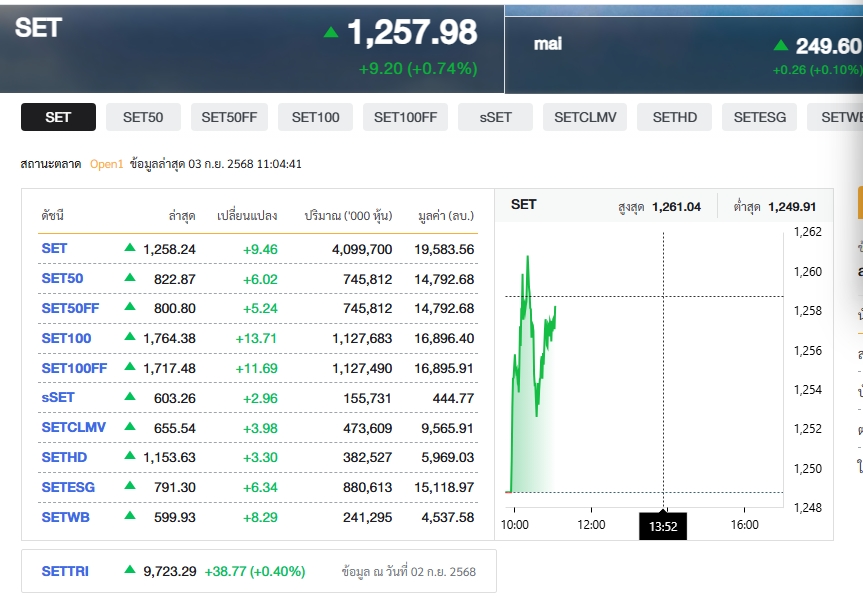This screenshot has height=604, width=863.
Task: Choose the SETCLMV tab
Action: [585, 117]
